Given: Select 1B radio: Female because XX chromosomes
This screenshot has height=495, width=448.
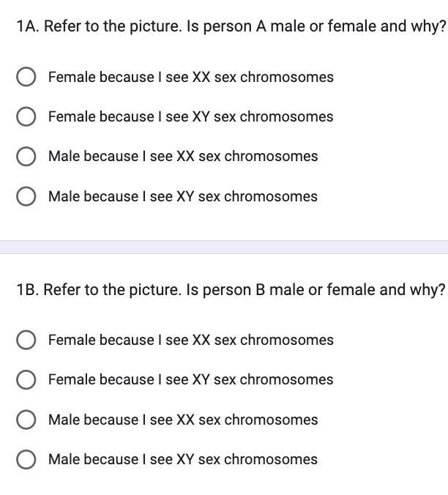Looking at the screenshot, I should pyautogui.click(x=26, y=340).
